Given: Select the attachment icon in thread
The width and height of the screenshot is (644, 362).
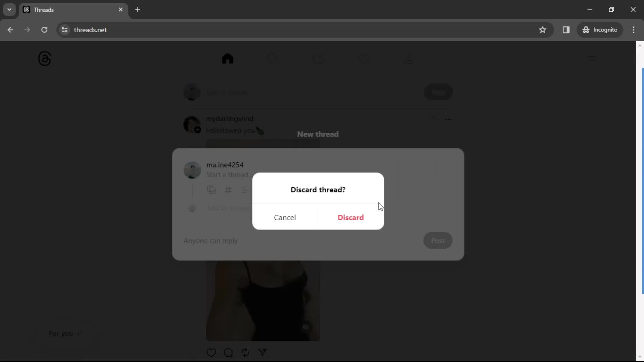Looking at the screenshot, I should pos(211,190).
